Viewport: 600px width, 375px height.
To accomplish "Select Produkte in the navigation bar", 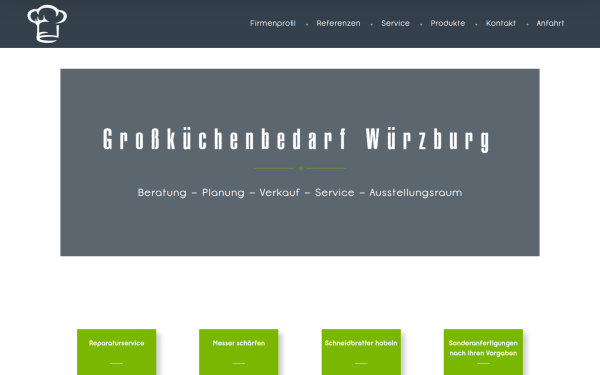I will tap(448, 23).
